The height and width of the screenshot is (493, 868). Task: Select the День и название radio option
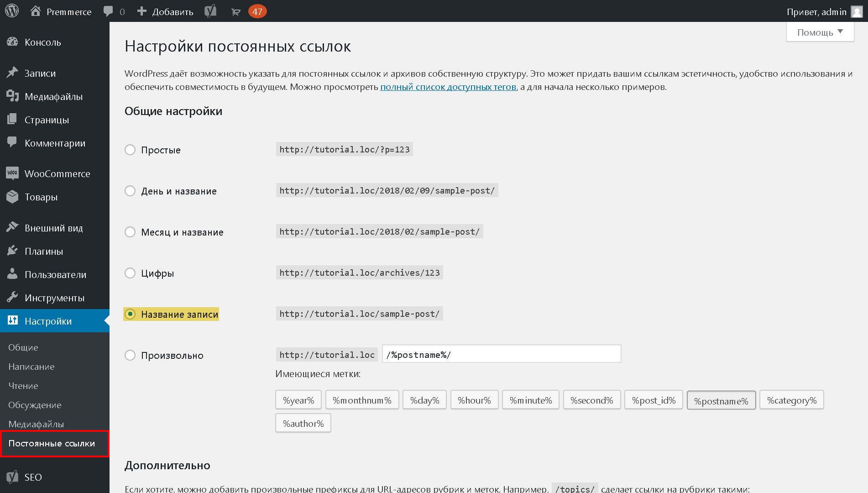(130, 191)
